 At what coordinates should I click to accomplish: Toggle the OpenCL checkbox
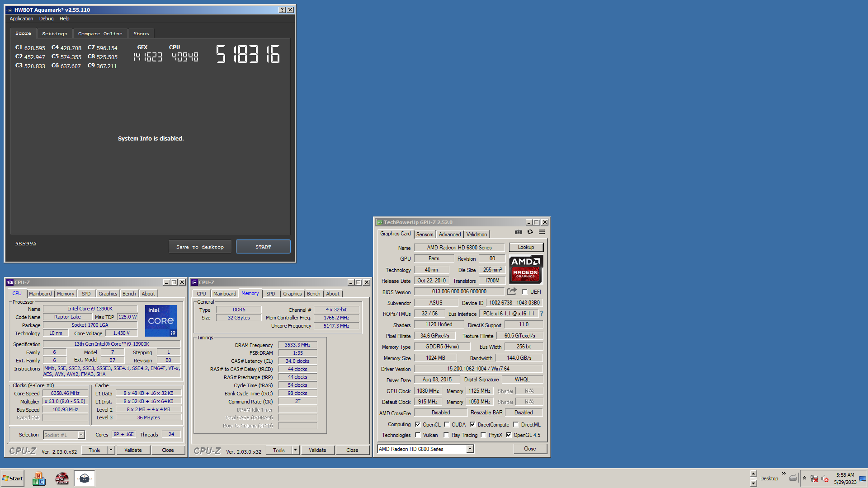click(x=418, y=425)
